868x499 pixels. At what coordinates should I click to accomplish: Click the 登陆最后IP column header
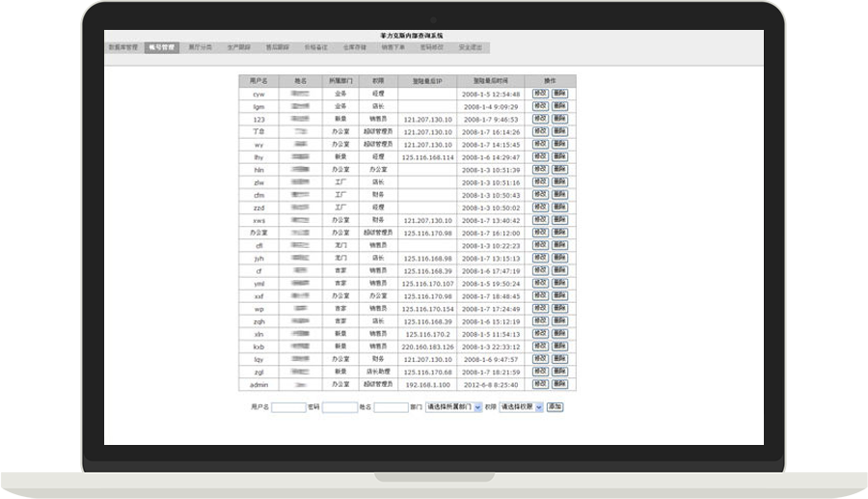click(427, 81)
